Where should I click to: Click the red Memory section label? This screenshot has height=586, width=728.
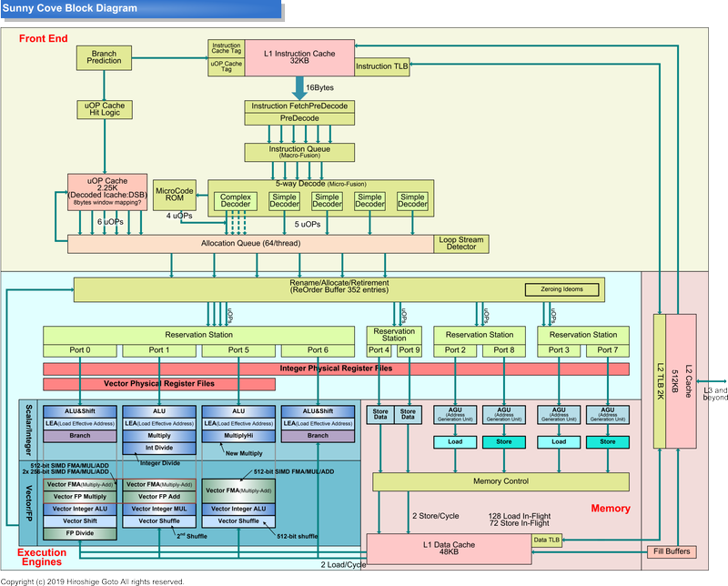(x=611, y=509)
